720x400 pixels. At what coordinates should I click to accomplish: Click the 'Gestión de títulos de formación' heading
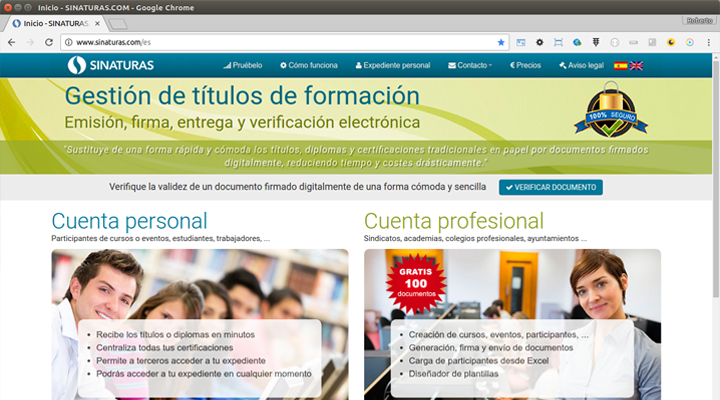click(242, 96)
